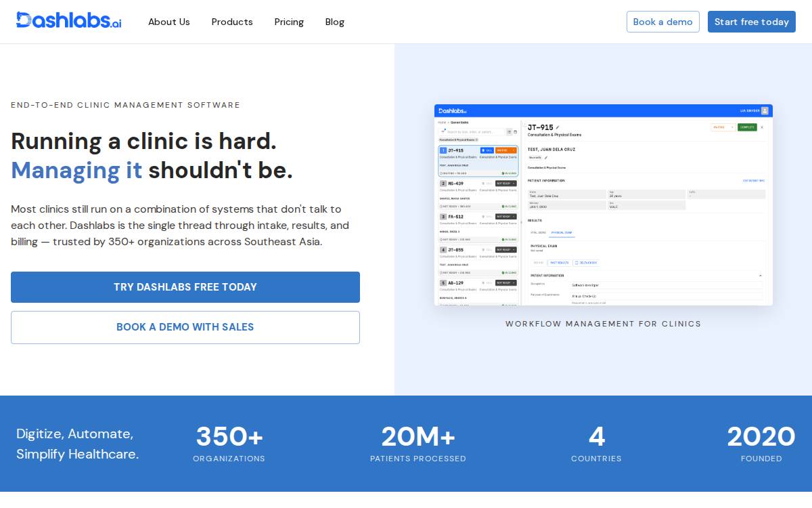This screenshot has width=812, height=508.
Task: Click the '20M+' patients processed statistic
Action: 418,437
